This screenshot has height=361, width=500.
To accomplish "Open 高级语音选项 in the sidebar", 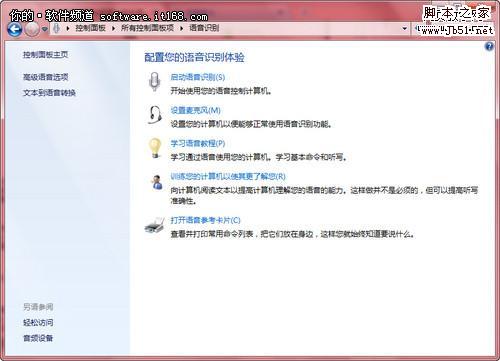I will (45, 77).
